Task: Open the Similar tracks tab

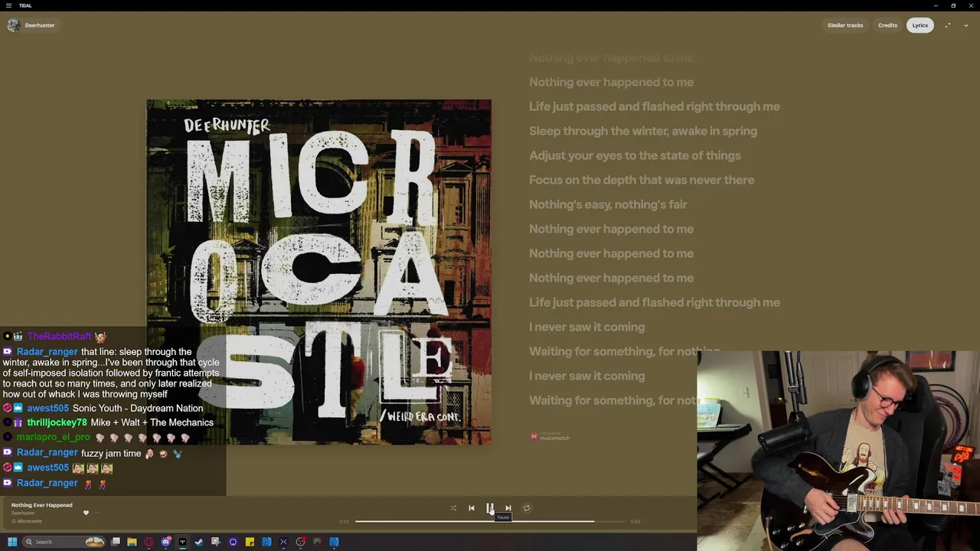Action: click(x=845, y=25)
